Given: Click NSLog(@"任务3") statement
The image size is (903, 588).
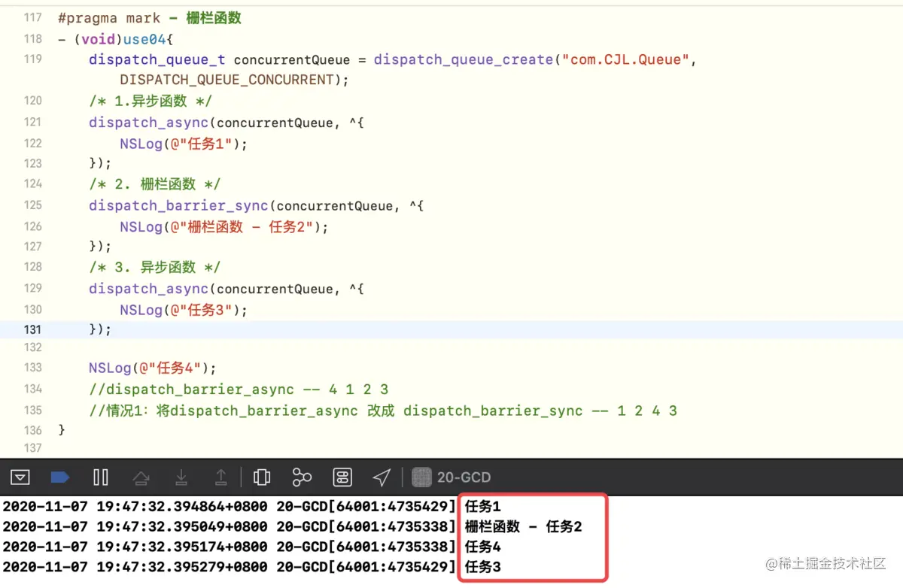Looking at the screenshot, I should pos(184,309).
